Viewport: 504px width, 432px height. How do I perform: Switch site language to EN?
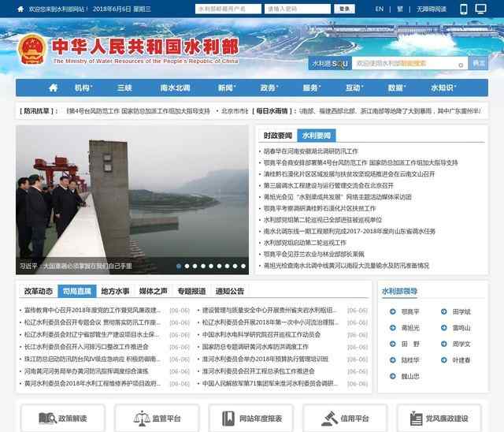pyautogui.click(x=380, y=9)
